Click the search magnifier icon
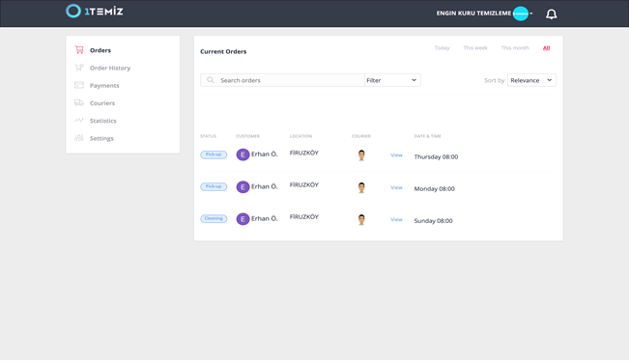The image size is (629, 364). (x=211, y=80)
